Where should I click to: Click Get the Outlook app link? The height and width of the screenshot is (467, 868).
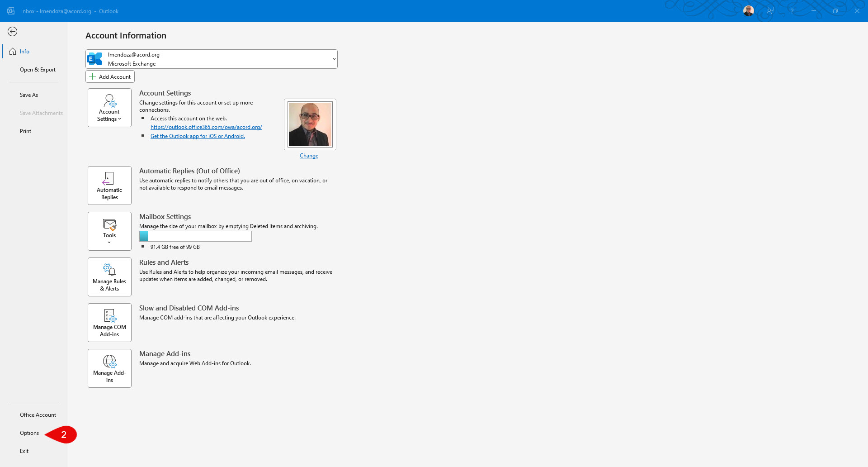tap(198, 136)
